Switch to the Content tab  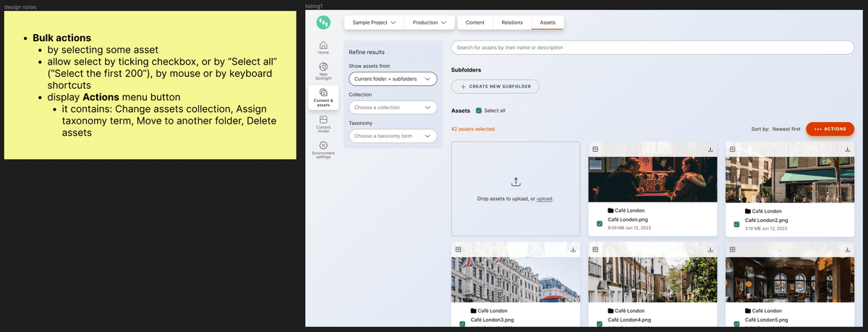click(475, 22)
